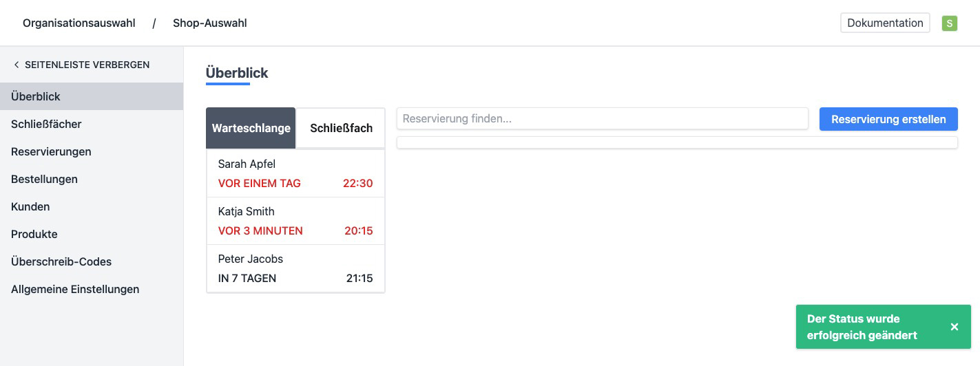Open Allgemeine Einstellungen

tap(75, 289)
